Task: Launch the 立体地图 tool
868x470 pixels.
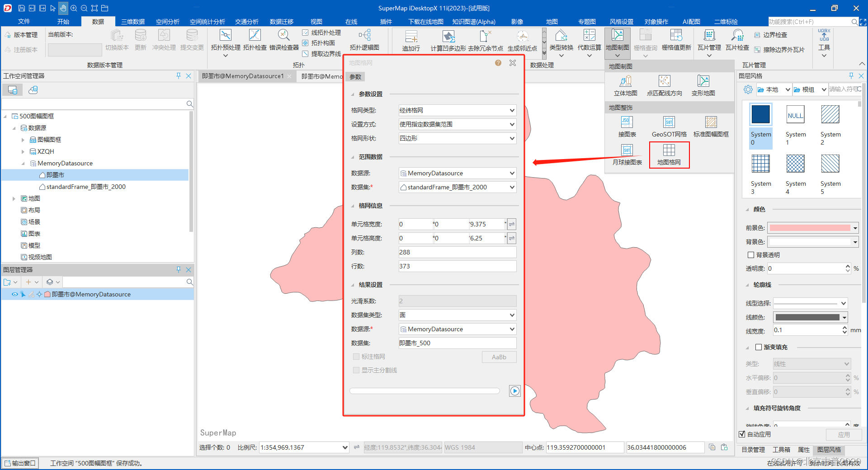Action: [626, 86]
